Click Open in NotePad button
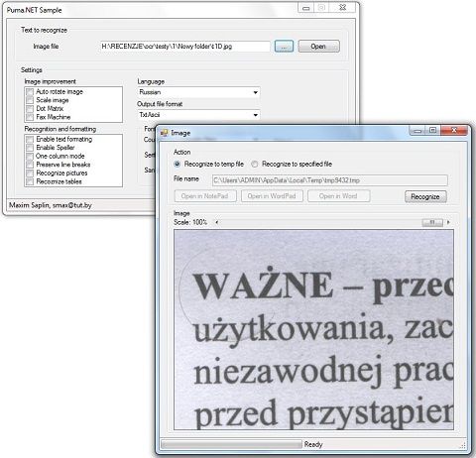Image resolution: width=476 pixels, height=458 pixels. (x=205, y=196)
